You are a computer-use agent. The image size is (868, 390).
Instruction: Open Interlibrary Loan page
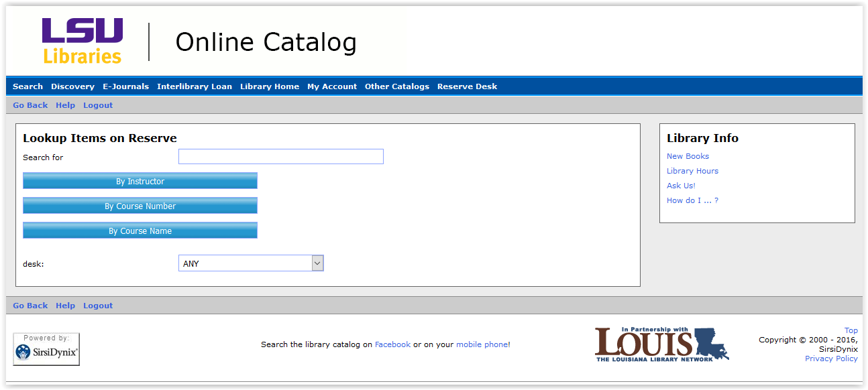[195, 86]
